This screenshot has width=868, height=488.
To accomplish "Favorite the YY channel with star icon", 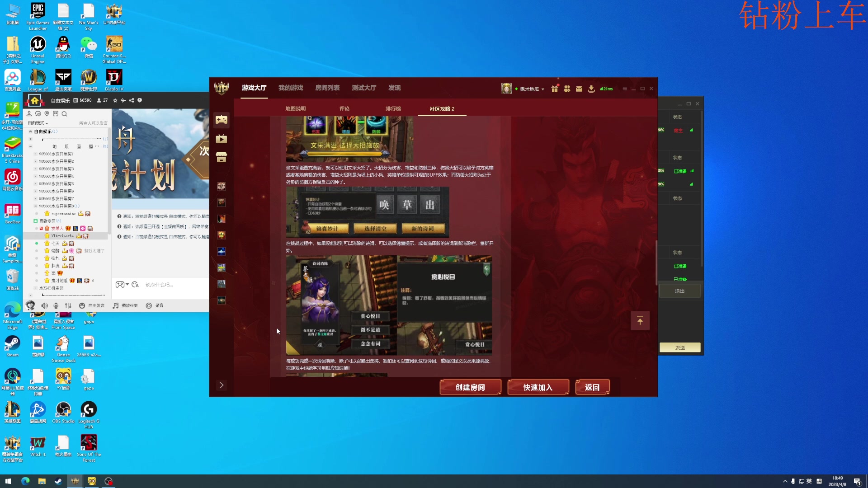I will (115, 100).
